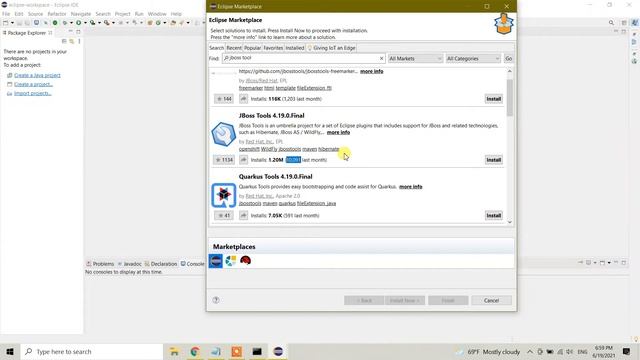Select the Search tab
640x360 pixels.
216,48
